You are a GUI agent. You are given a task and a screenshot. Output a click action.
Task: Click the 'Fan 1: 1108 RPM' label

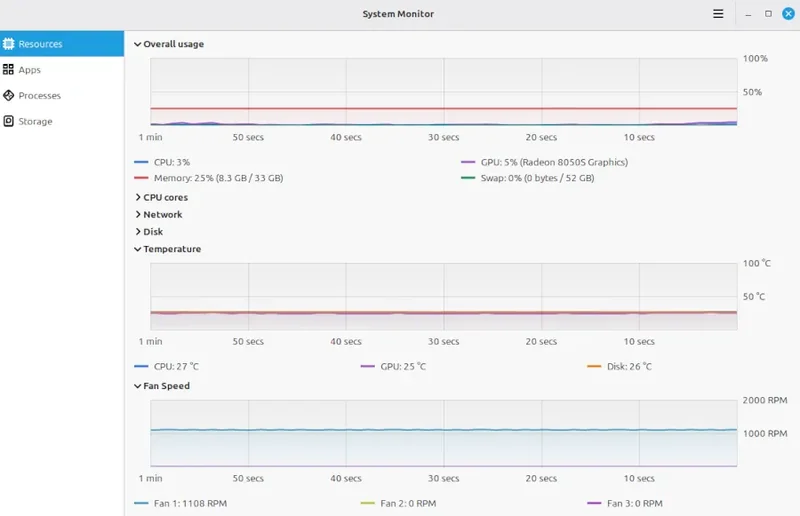[190, 503]
